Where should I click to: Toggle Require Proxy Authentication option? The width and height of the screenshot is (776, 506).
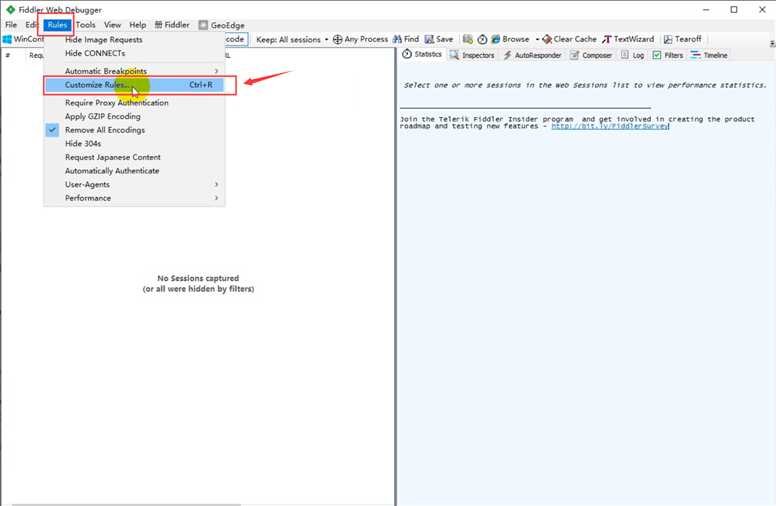[x=134, y=102]
